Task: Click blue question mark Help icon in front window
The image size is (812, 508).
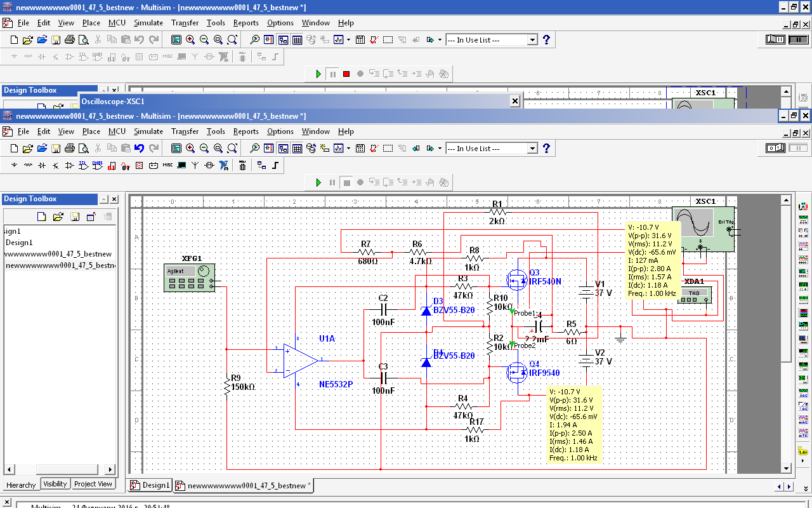Action: point(546,148)
